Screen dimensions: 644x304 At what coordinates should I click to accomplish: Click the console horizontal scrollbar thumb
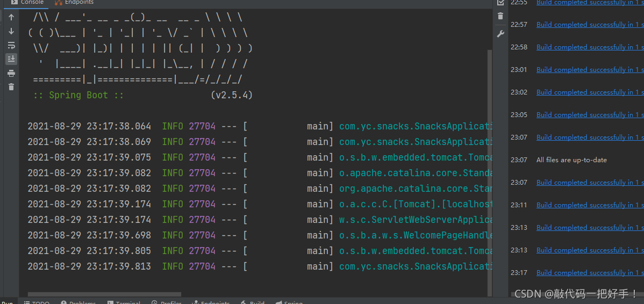(104, 294)
